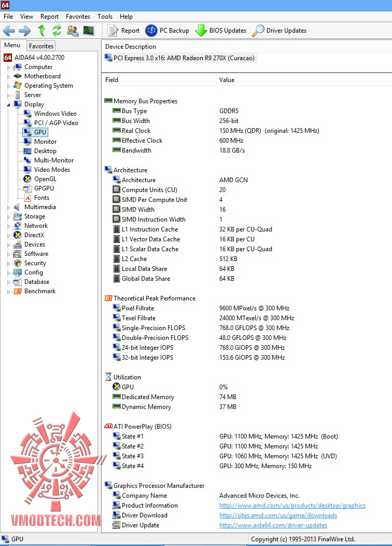Click the green graph monitor icon
This screenshot has height=546, width=392.
point(89,31)
